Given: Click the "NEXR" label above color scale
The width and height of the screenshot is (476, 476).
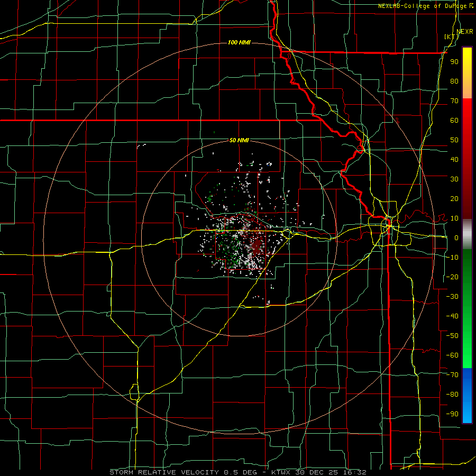Looking at the screenshot, I should click(464, 32).
